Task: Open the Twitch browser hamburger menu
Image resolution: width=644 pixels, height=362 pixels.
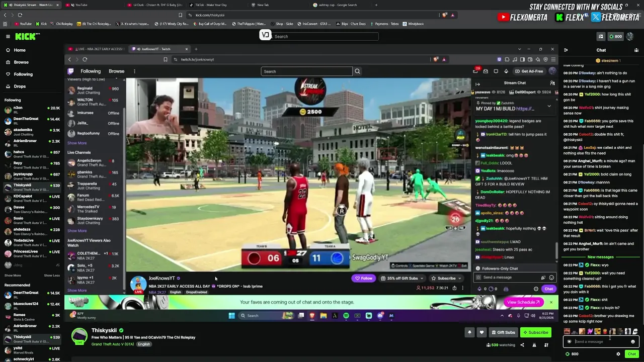Action: click(x=553, y=60)
